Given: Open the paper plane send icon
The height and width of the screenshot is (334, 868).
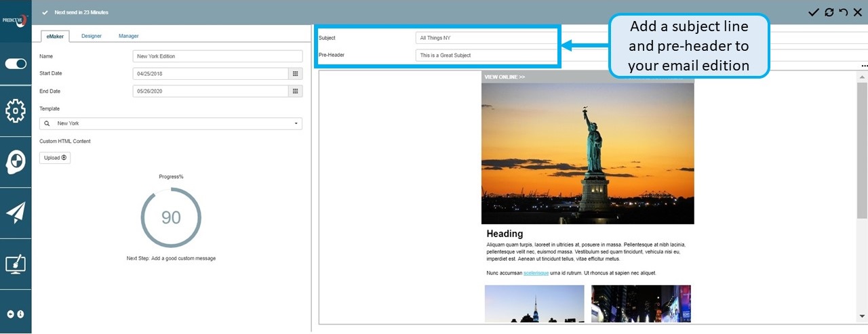Looking at the screenshot, I should 16,213.
